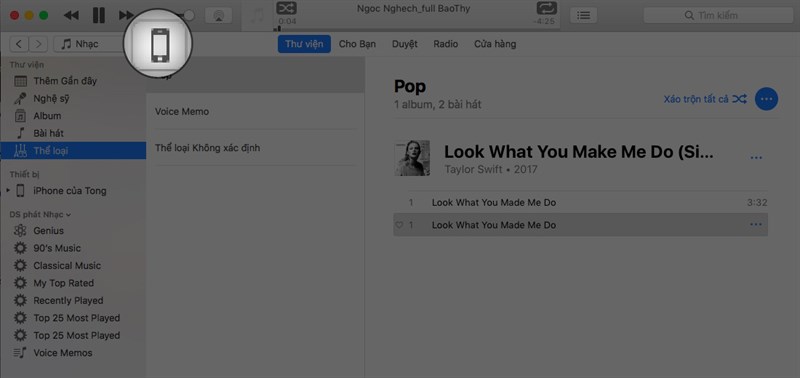Open the album title Look What You Make Me Do
This screenshot has width=800, height=378.
click(579, 152)
